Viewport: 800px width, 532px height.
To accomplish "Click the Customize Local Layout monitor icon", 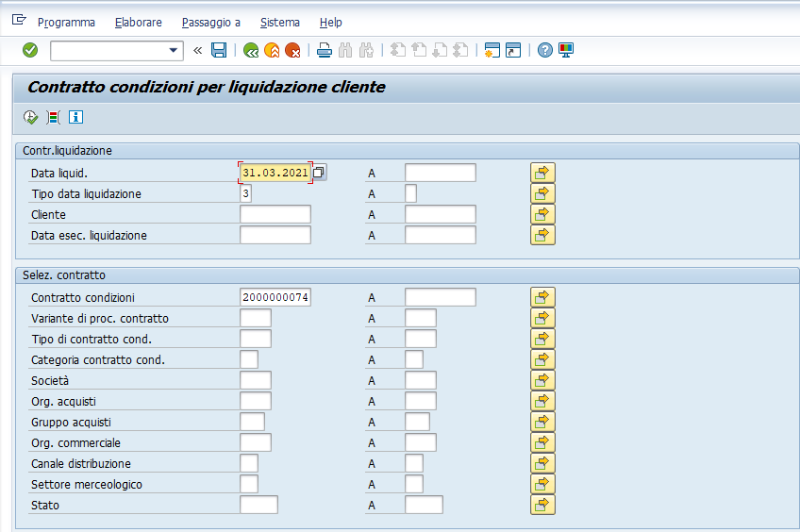I will pos(566,50).
